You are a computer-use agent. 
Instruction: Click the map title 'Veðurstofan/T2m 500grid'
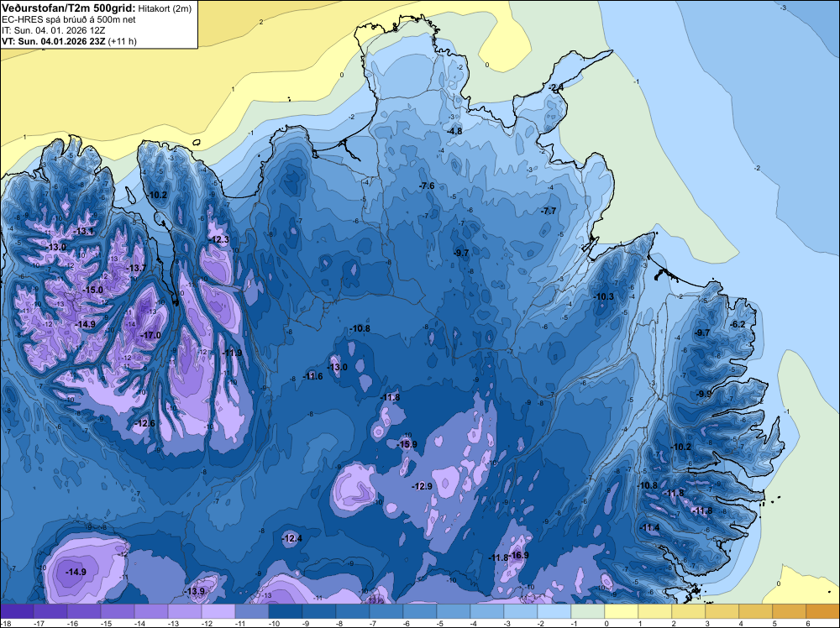[x=68, y=8]
